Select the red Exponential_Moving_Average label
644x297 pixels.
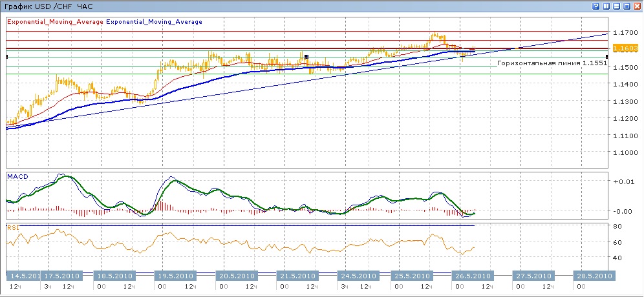point(55,21)
